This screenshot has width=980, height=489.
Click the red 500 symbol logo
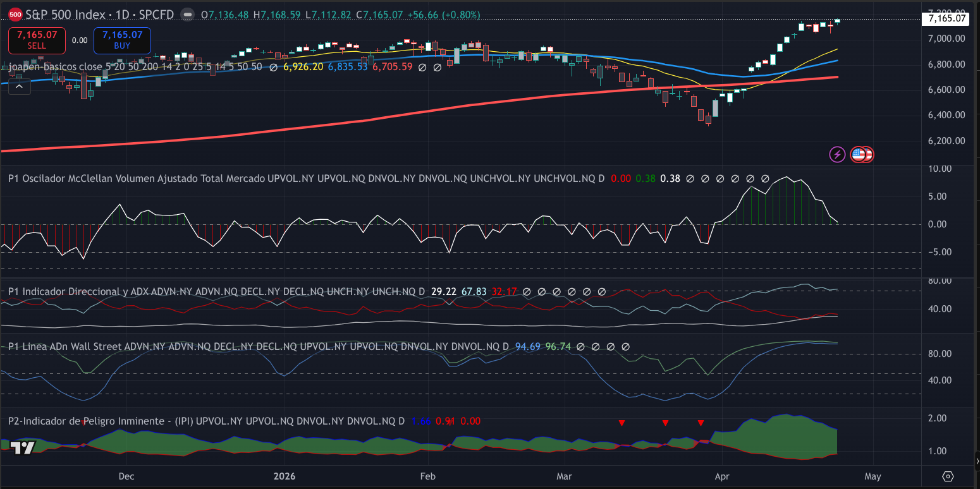16,15
